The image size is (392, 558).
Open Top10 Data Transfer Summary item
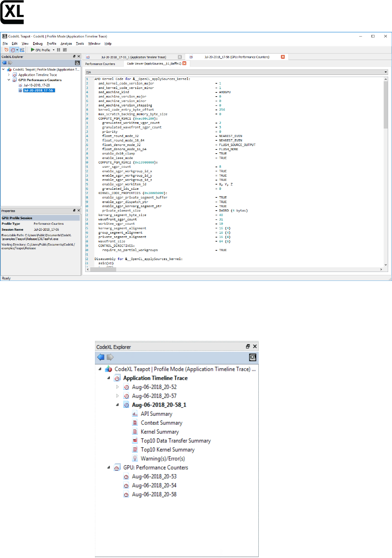point(175,441)
